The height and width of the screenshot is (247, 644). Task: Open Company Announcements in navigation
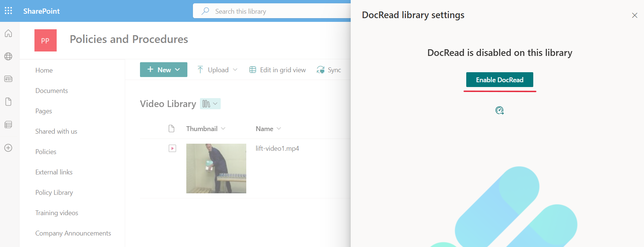tap(73, 233)
